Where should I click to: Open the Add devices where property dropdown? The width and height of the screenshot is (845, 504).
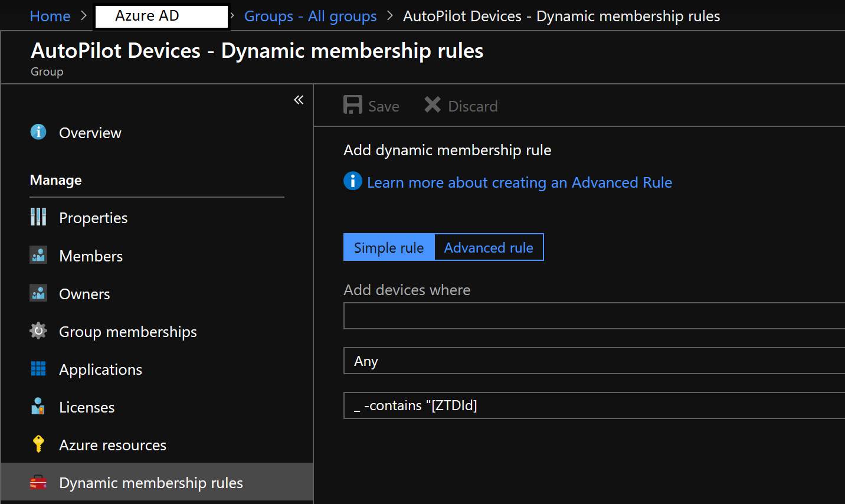click(594, 316)
